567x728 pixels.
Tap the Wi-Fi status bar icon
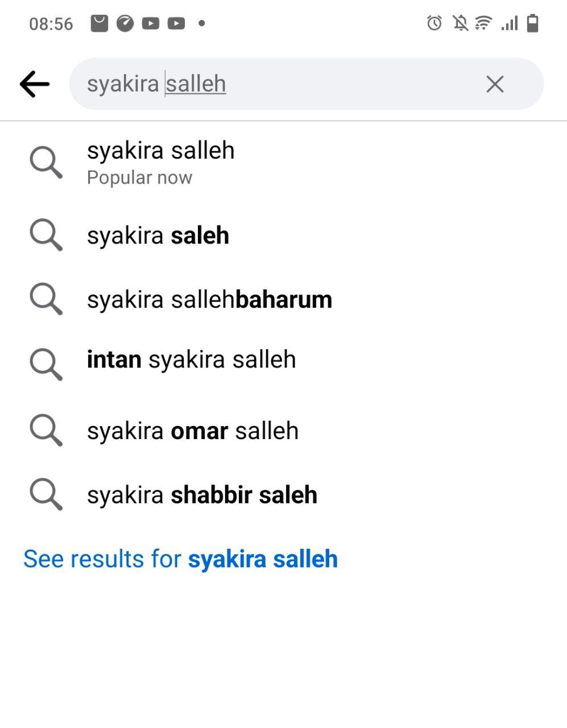click(483, 23)
